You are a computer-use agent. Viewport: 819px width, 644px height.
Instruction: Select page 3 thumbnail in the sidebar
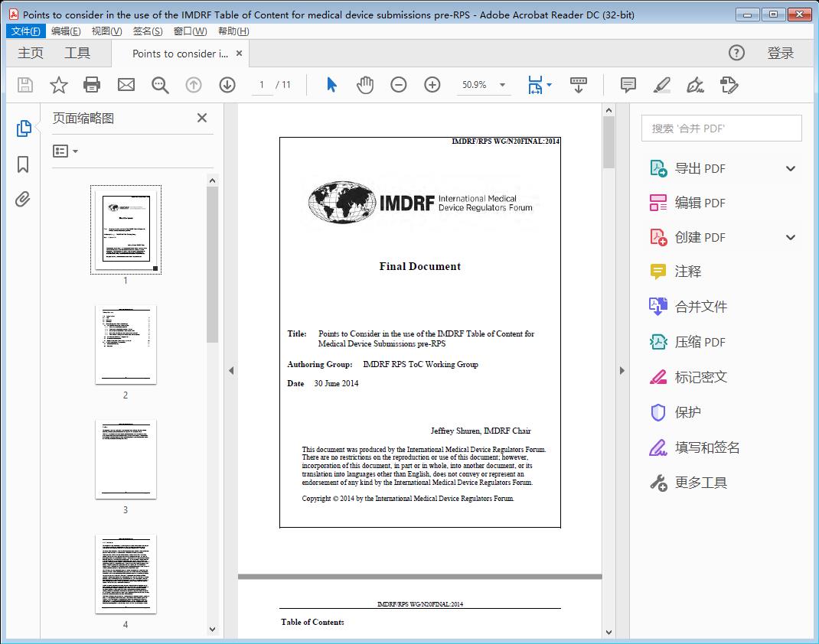click(126, 459)
